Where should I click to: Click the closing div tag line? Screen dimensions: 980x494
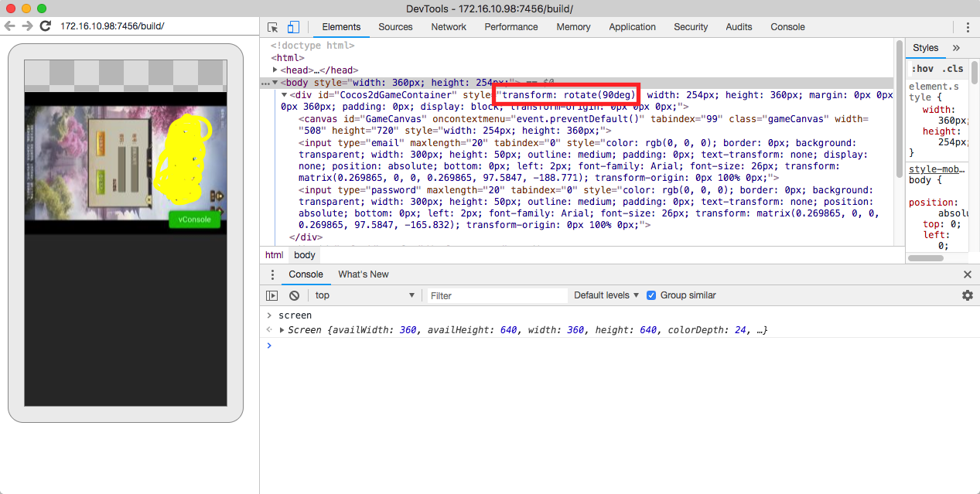(306, 237)
